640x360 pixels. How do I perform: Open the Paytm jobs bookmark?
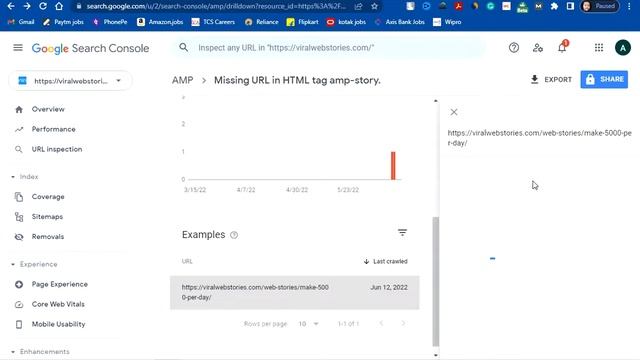click(63, 22)
